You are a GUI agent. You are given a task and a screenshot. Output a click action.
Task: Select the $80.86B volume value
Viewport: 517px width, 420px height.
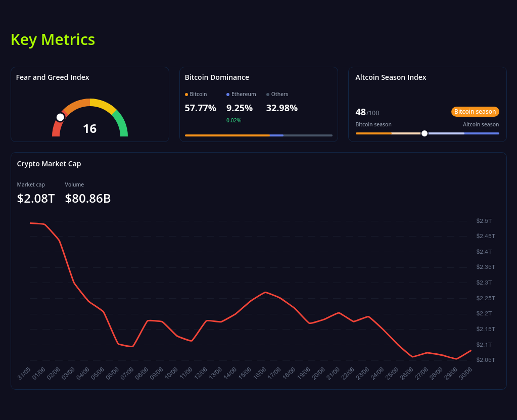point(88,199)
